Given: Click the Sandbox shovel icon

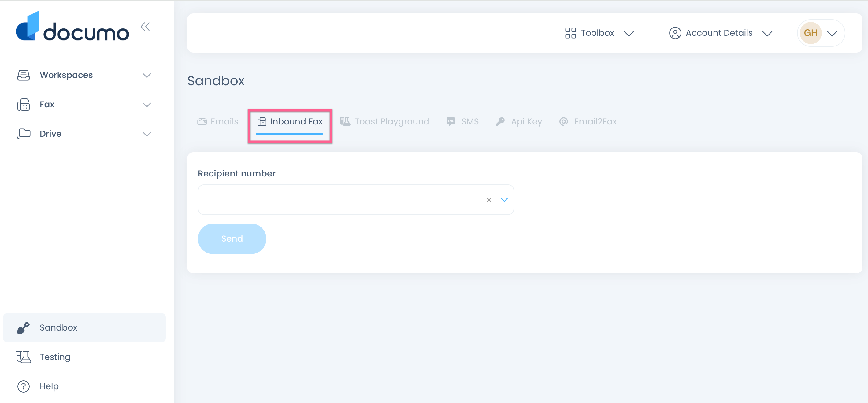Looking at the screenshot, I should click(x=23, y=327).
